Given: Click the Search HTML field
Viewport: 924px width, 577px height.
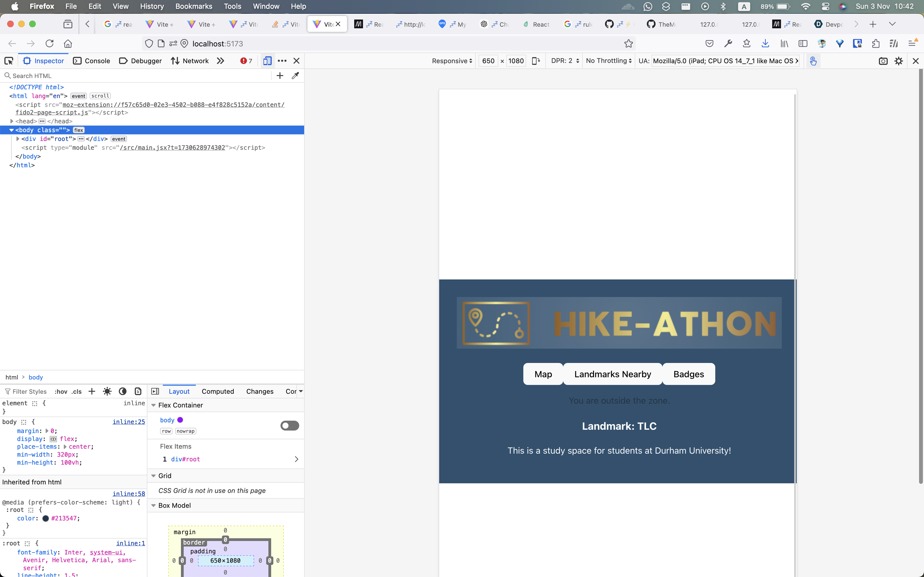Looking at the screenshot, I should point(137,76).
